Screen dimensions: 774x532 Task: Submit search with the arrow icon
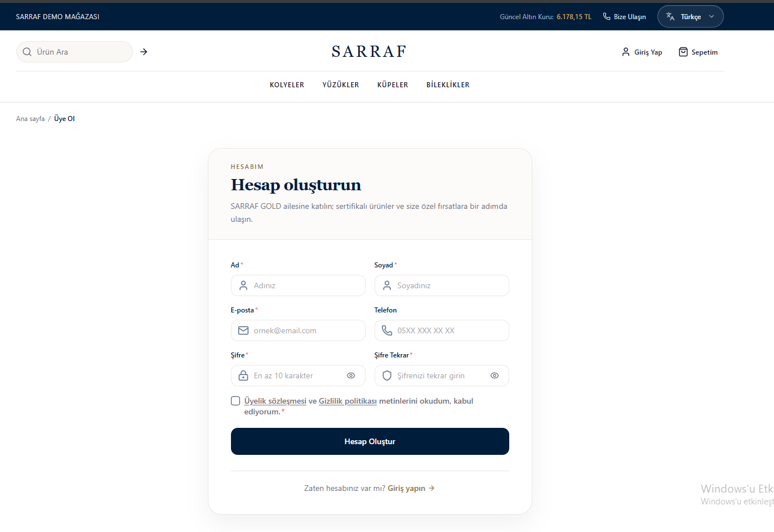[144, 52]
